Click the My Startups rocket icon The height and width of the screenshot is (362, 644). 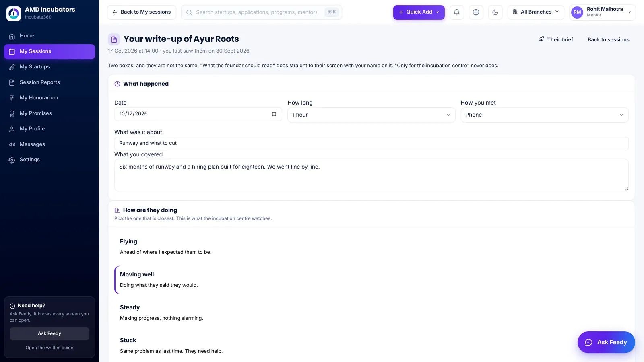pos(12,67)
